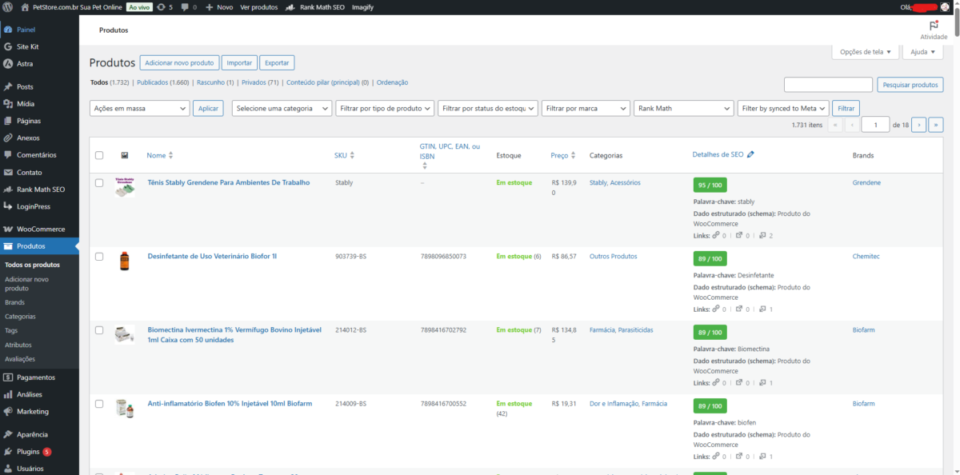
Task: Open the WooCommerce menu
Action: coord(39,230)
